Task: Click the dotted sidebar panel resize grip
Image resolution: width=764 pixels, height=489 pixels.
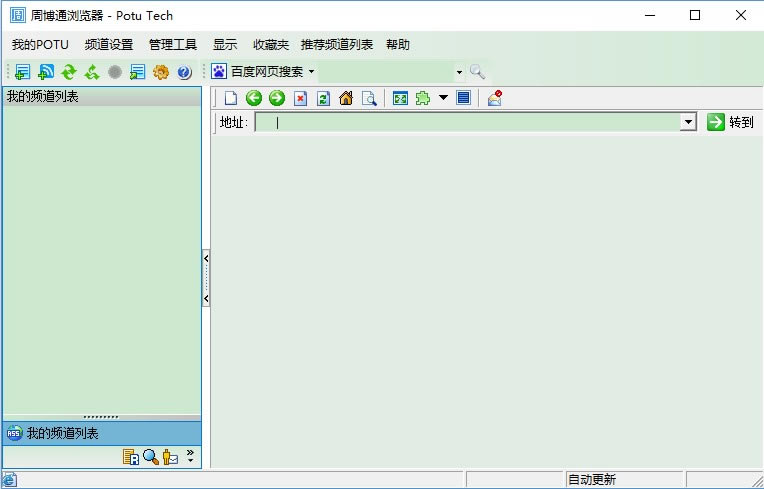Action: [x=101, y=417]
